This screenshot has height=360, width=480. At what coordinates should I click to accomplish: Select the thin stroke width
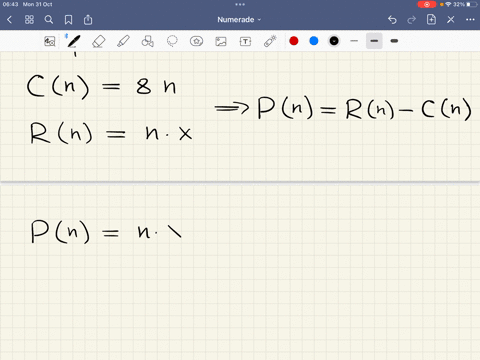(354, 41)
